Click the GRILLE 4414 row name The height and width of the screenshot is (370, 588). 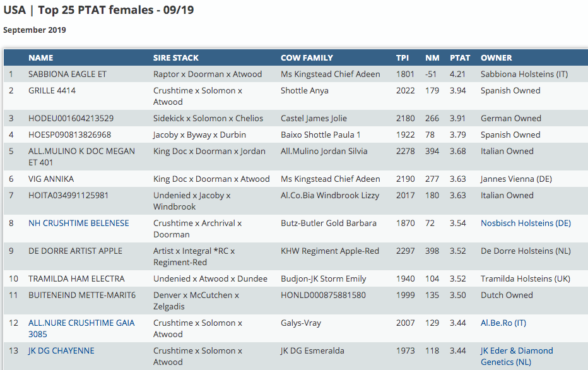click(x=52, y=90)
